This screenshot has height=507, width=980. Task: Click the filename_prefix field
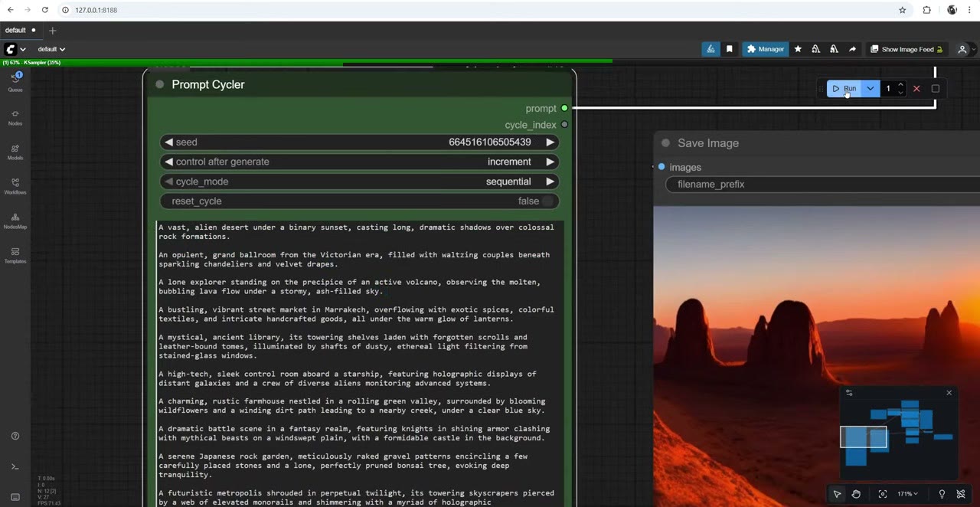[822, 185]
